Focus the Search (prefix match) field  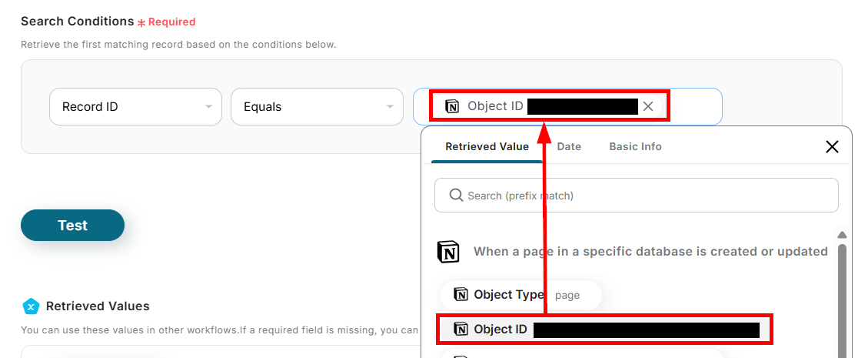[636, 195]
